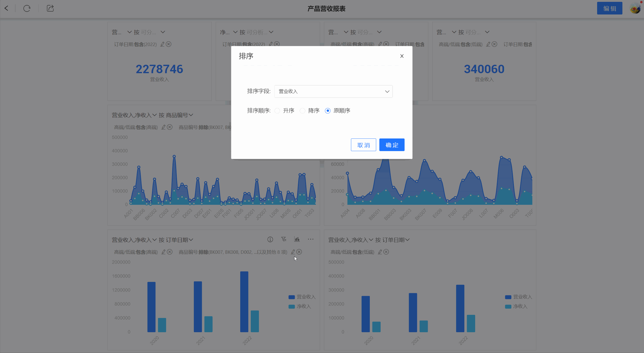Viewport: 644px width, 353px height.
Task: Expand 按 商品编号 dimension dropdown
Action: [x=191, y=115]
